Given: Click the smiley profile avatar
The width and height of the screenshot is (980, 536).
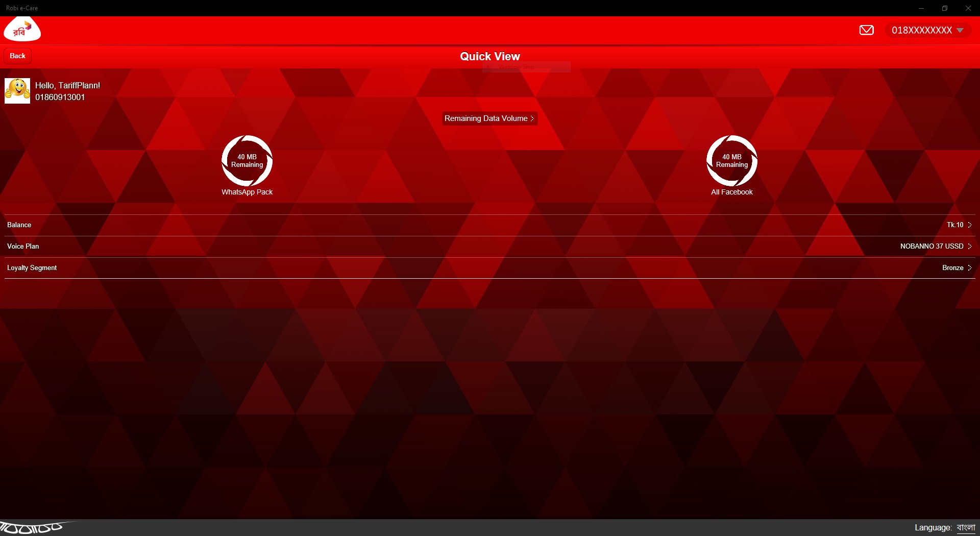Looking at the screenshot, I should [17, 91].
